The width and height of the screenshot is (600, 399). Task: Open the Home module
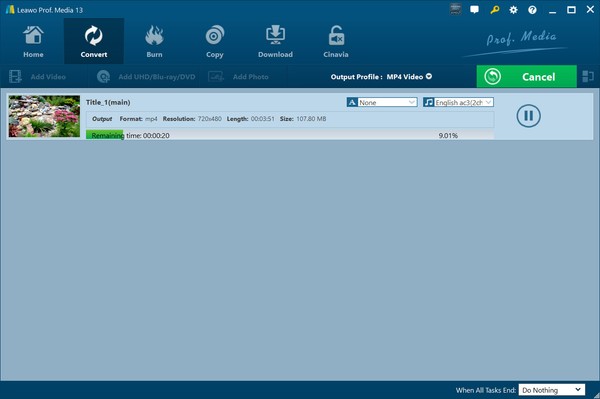[x=33, y=41]
